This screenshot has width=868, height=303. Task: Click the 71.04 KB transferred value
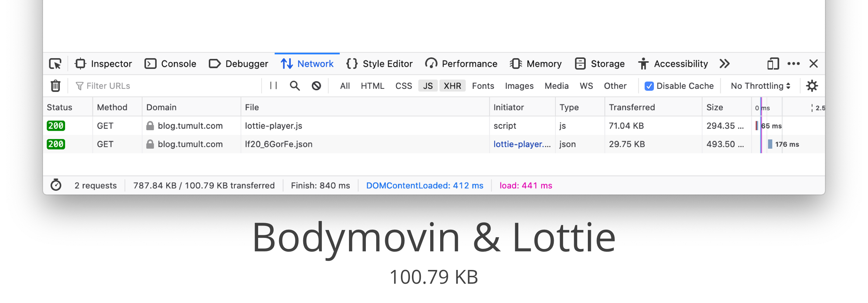tap(626, 126)
